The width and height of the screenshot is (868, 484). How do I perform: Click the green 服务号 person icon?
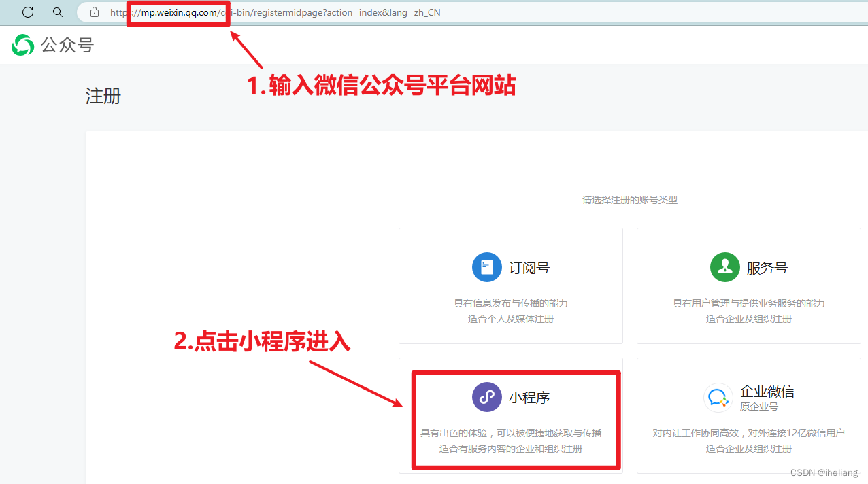(x=725, y=267)
